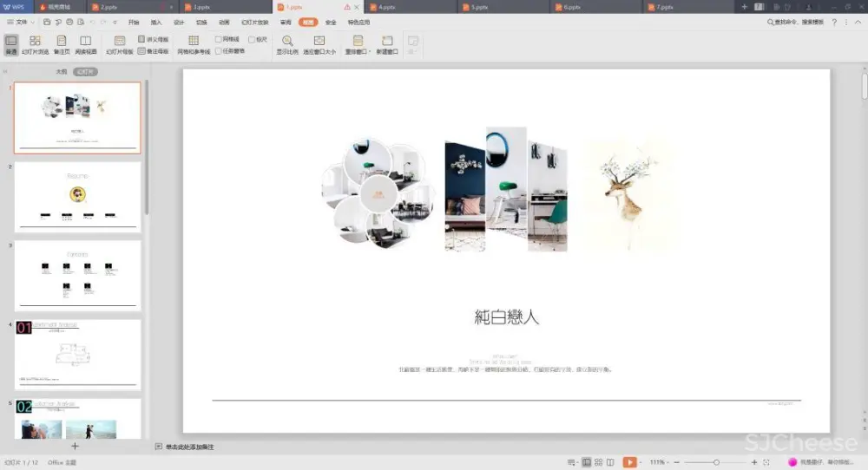Open the 备注页 notes page view

click(62, 44)
